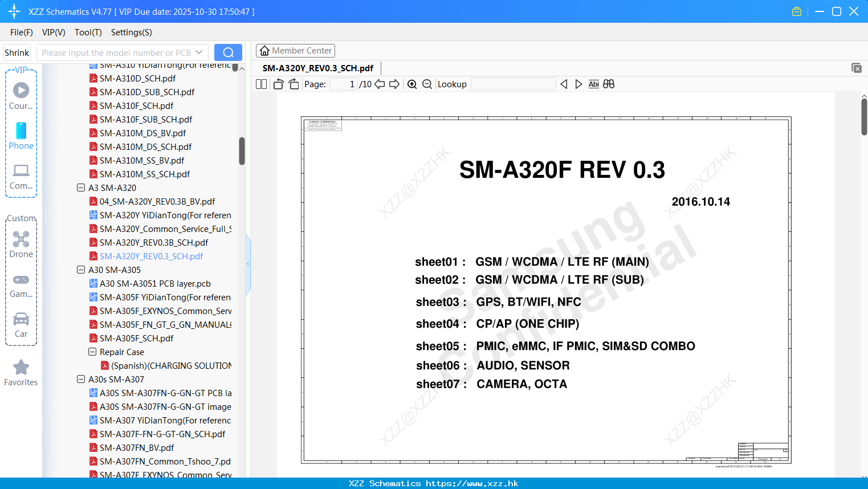
Task: Close all document tabs icon
Action: tap(857, 68)
